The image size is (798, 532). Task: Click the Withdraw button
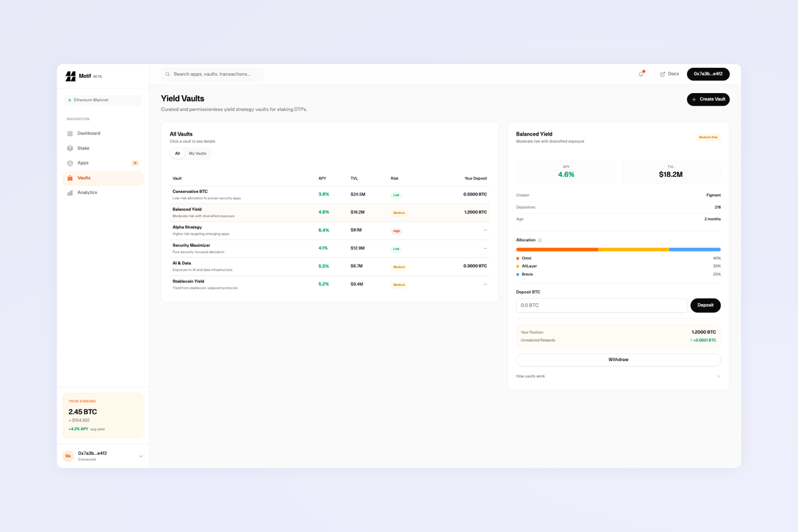coord(618,359)
